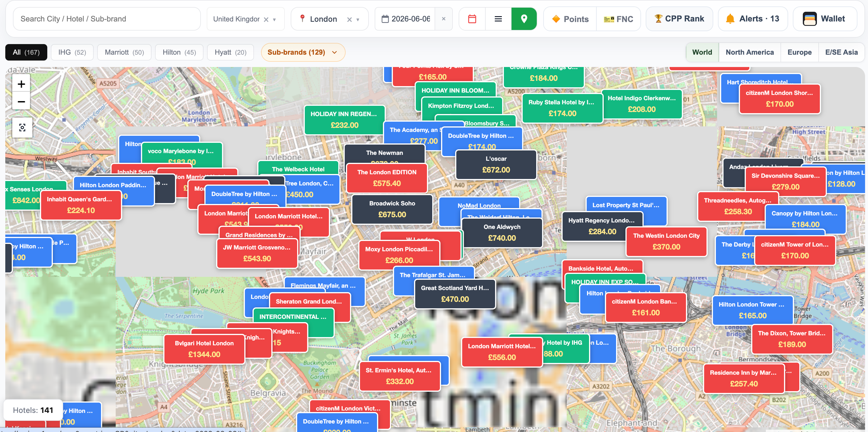Open the CPP Rank button
This screenshot has height=432, width=868.
click(x=679, y=19)
